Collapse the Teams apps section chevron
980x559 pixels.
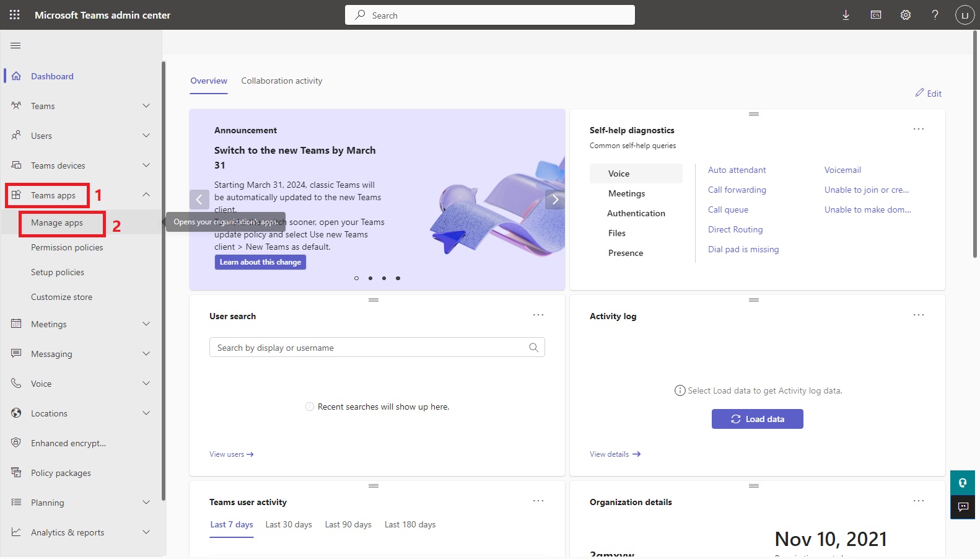pos(146,195)
